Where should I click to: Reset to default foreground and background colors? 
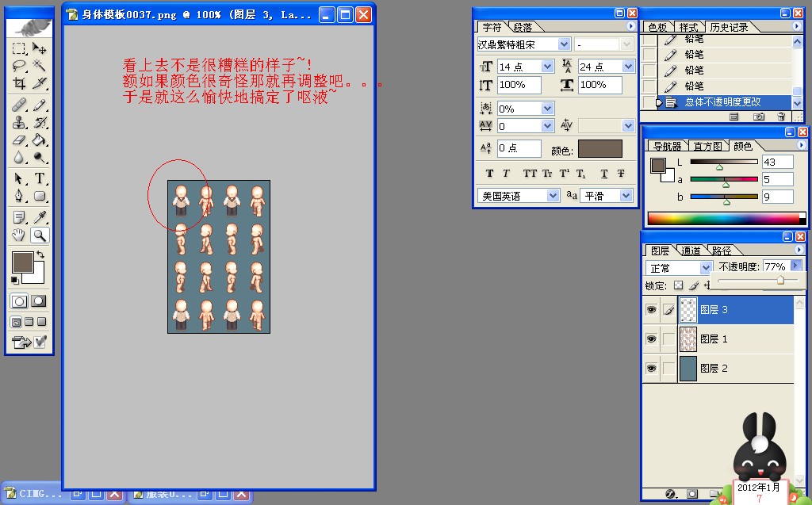[x=15, y=280]
